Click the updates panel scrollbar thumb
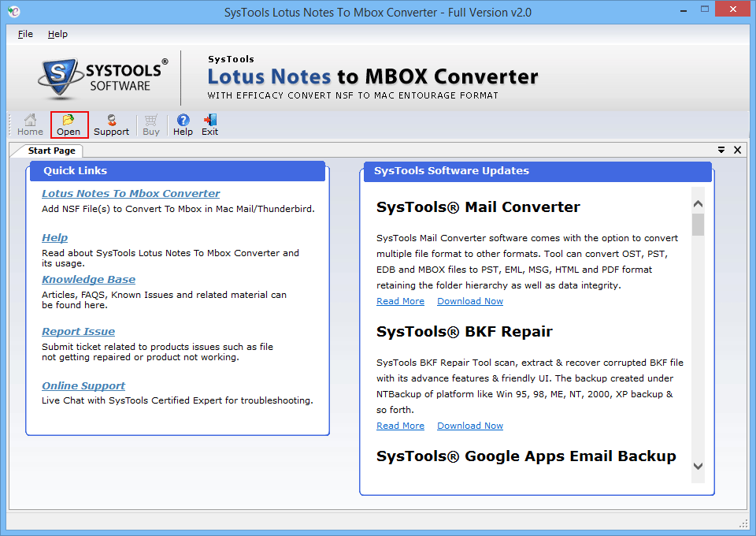The height and width of the screenshot is (536, 756). [698, 225]
